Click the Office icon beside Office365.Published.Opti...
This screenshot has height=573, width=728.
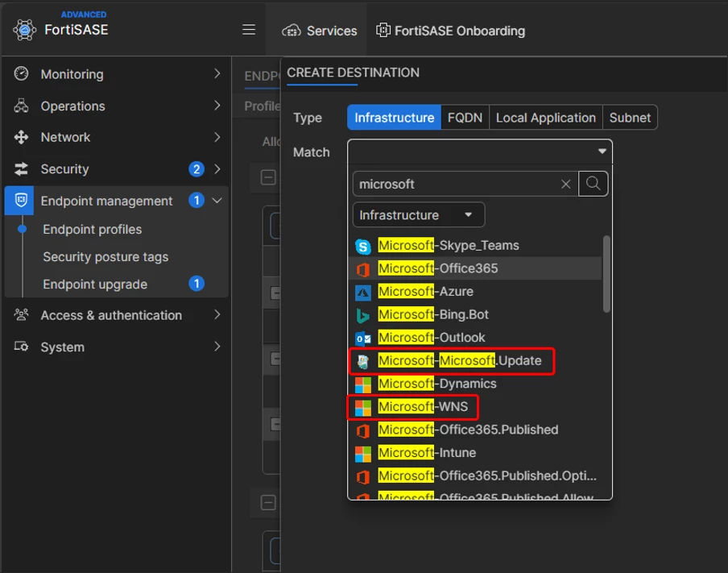(x=363, y=476)
